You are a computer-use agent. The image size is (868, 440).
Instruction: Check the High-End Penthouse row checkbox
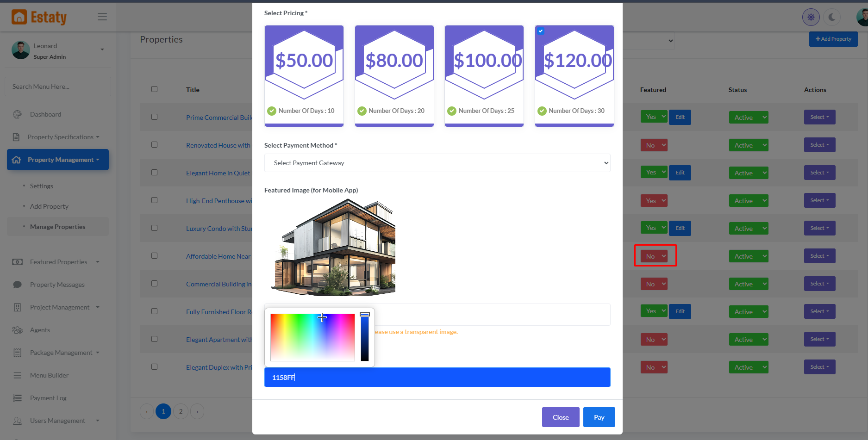pos(155,200)
